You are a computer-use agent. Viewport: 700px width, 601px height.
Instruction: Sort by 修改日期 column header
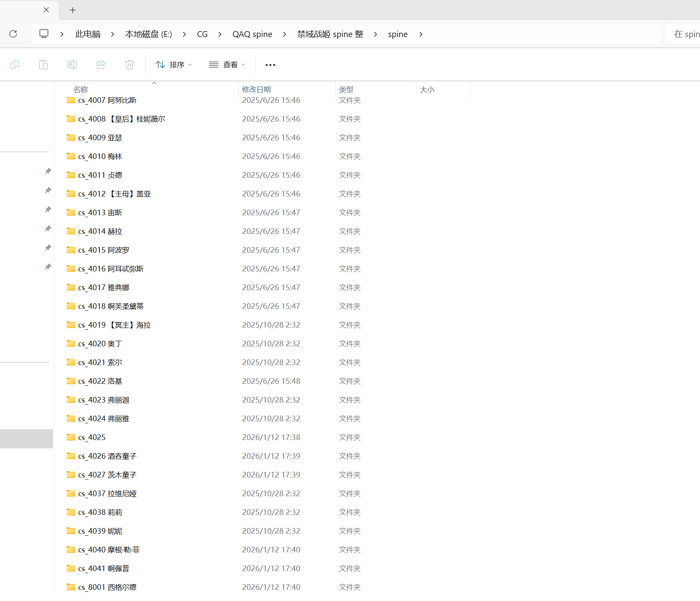[256, 89]
